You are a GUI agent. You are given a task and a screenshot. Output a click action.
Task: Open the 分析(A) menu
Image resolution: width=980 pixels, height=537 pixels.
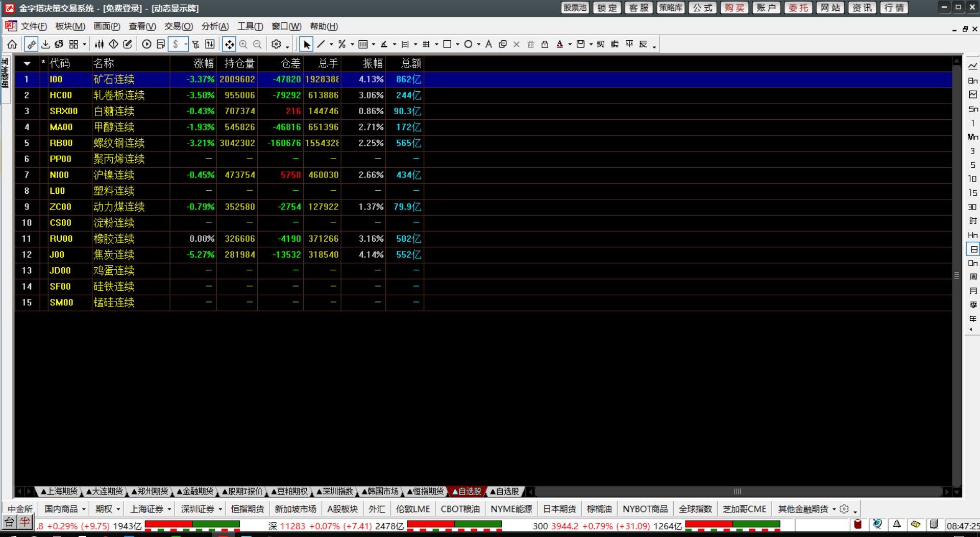(215, 27)
